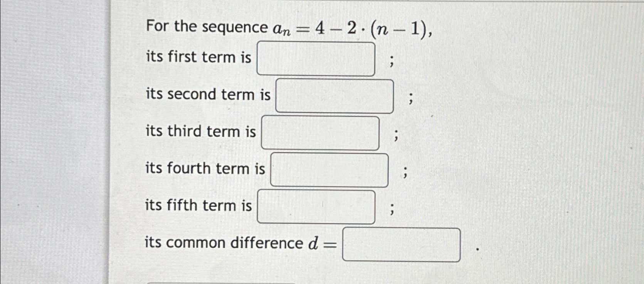Click the phrase 'its fourth term is'
Screen dimensions: 644x284
coord(205,168)
